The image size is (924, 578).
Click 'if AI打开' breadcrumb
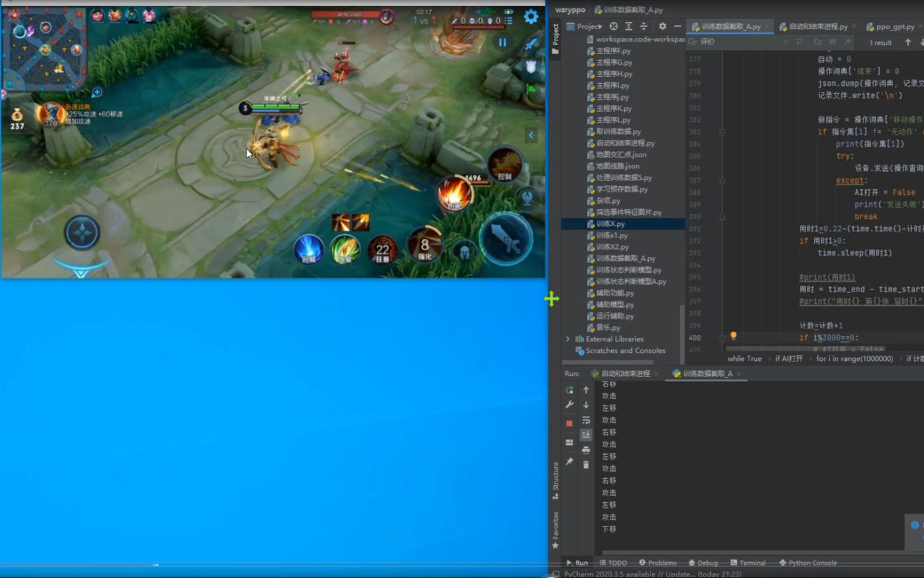click(x=788, y=359)
